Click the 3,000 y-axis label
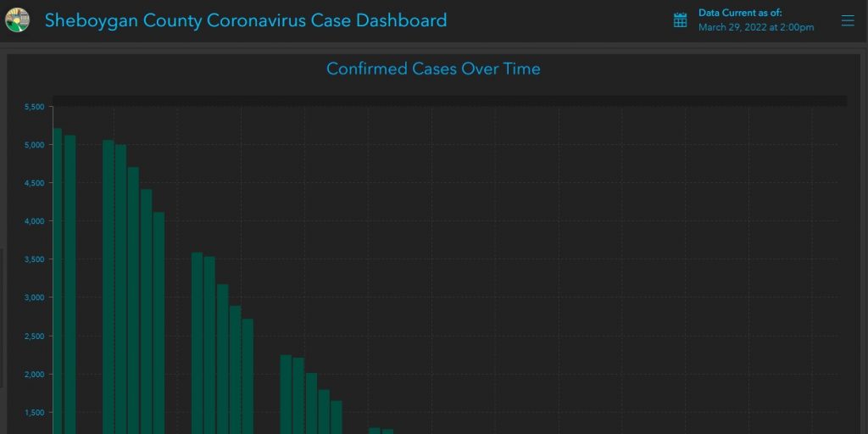This screenshot has height=434, width=868. click(x=34, y=298)
